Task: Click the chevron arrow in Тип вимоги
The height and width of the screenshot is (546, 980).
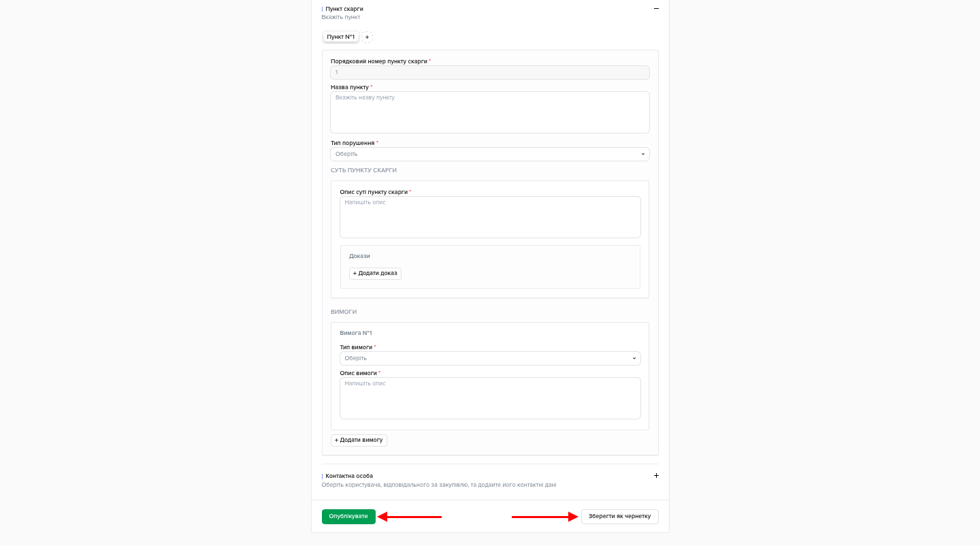Action: click(x=634, y=359)
